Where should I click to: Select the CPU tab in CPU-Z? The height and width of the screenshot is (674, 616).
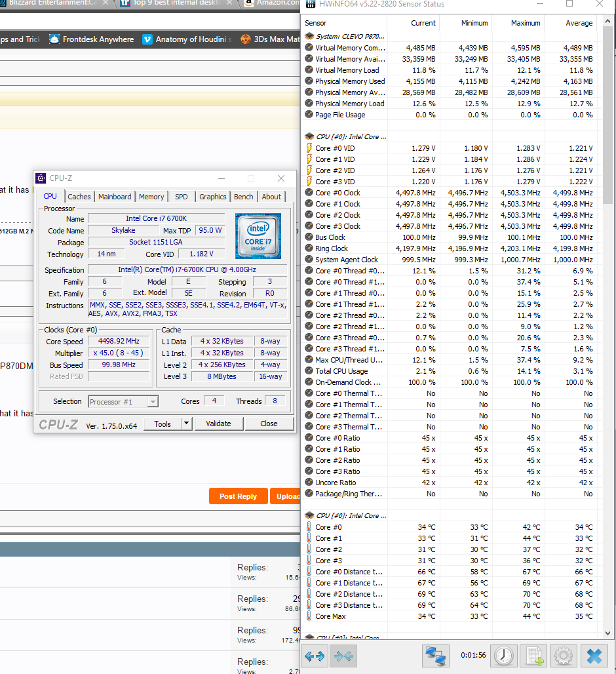click(50, 196)
